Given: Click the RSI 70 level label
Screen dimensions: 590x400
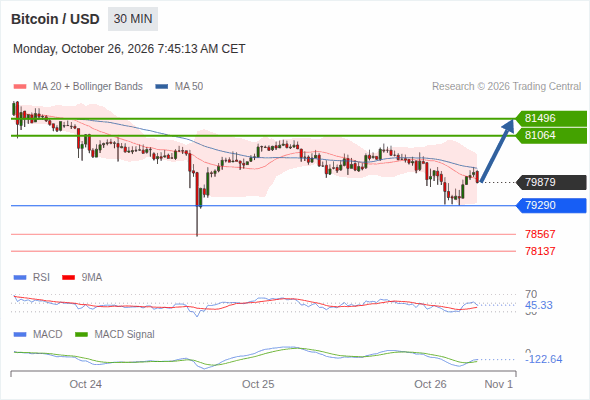Looking at the screenshot, I should 531,294.
